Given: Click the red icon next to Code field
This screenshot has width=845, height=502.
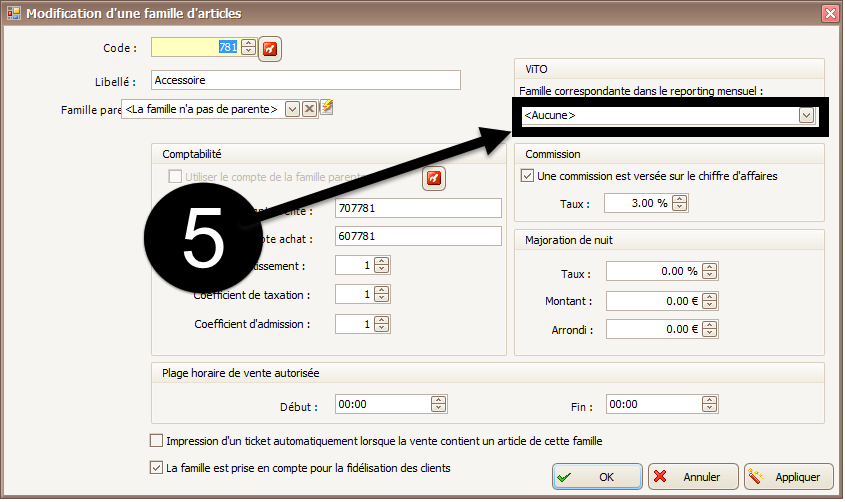Looking at the screenshot, I should (269, 49).
